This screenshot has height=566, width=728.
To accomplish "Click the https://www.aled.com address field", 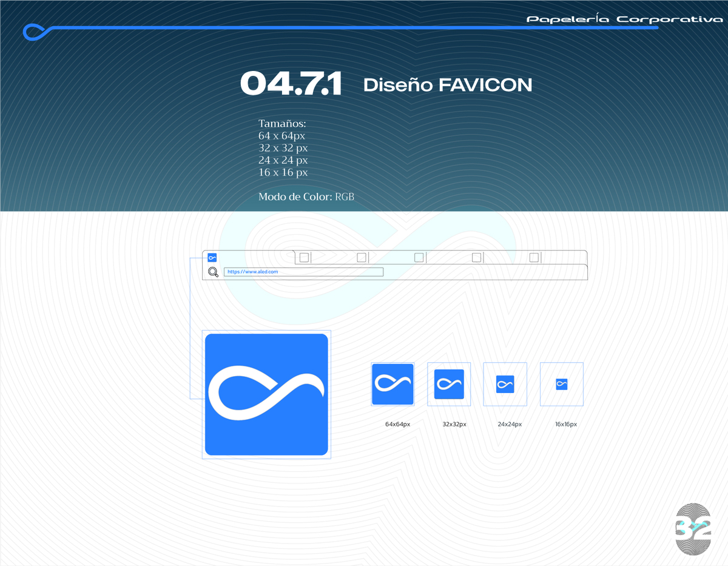I will 303,272.
